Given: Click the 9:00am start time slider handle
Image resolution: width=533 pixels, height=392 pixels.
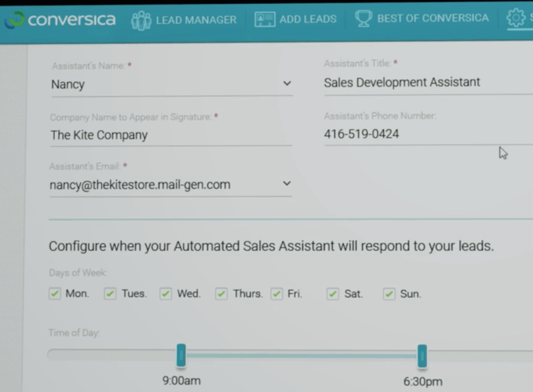Looking at the screenshot, I should (x=181, y=356).
